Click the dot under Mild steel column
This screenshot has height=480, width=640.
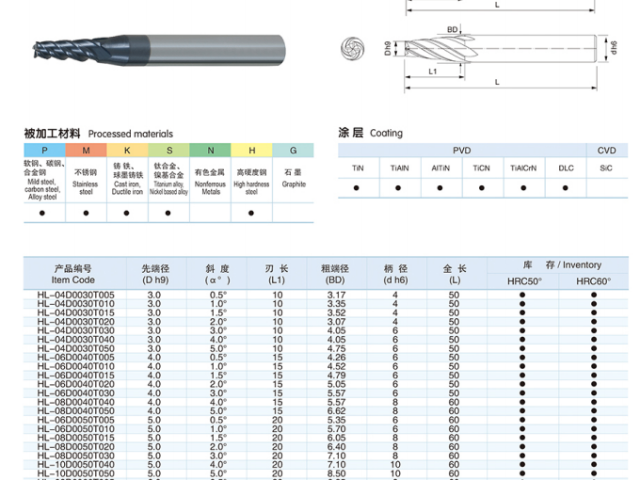[43, 212]
